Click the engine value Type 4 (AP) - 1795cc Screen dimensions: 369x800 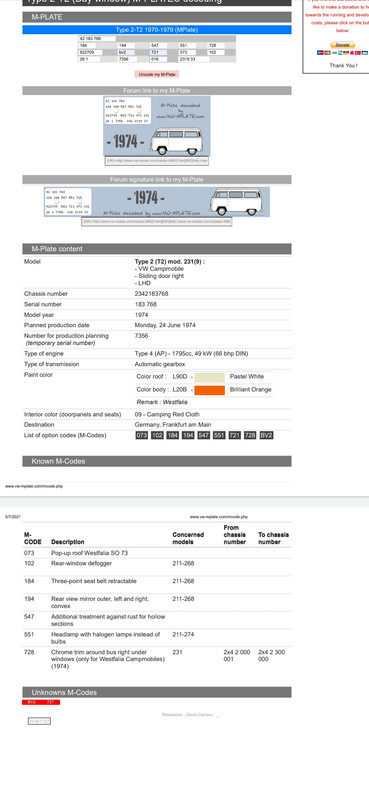pyautogui.click(x=191, y=354)
